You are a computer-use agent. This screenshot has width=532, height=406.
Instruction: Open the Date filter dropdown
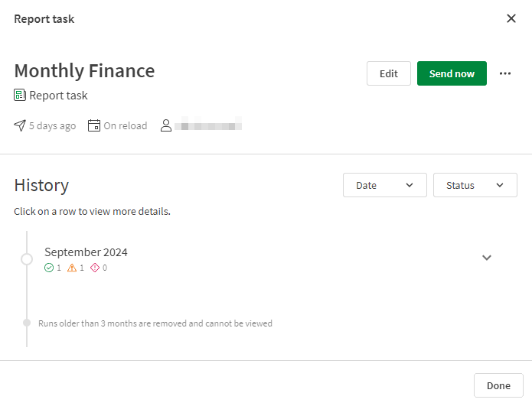click(385, 185)
